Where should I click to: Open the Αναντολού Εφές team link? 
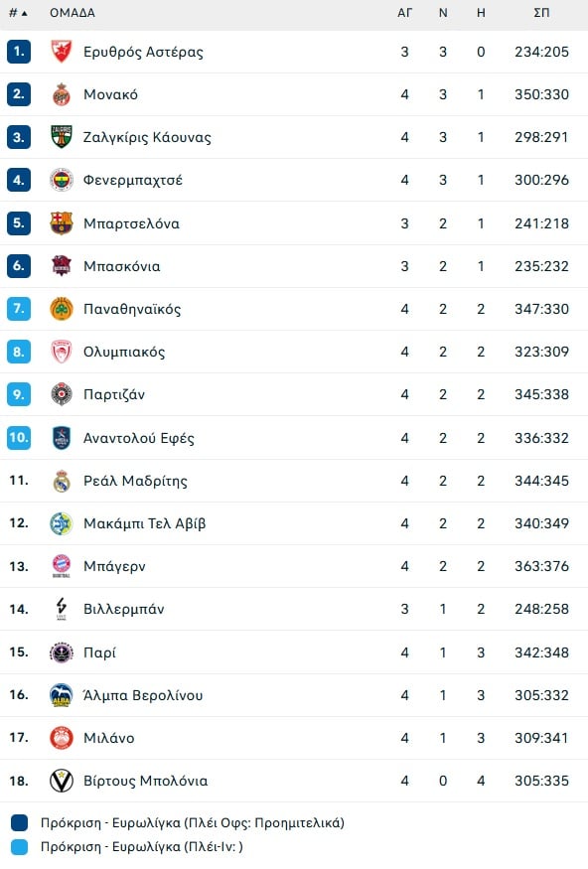click(138, 438)
